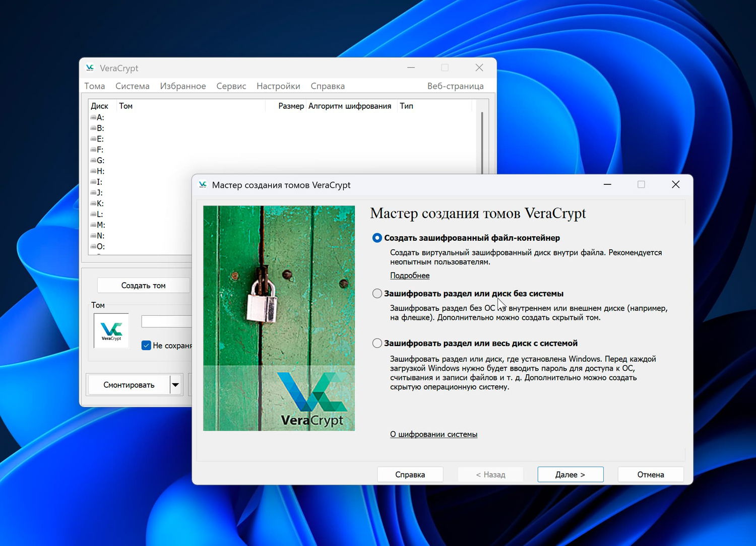
Task: Click the VeraCrypt logo thumbnail beside volume field
Action: pyautogui.click(x=111, y=331)
